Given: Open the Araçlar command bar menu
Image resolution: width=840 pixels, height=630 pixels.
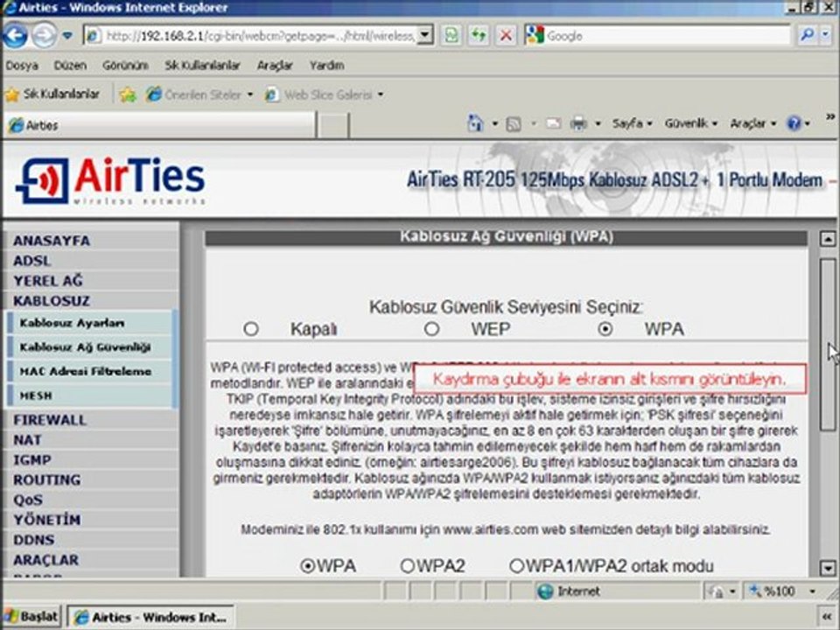Looking at the screenshot, I should coord(753,123).
